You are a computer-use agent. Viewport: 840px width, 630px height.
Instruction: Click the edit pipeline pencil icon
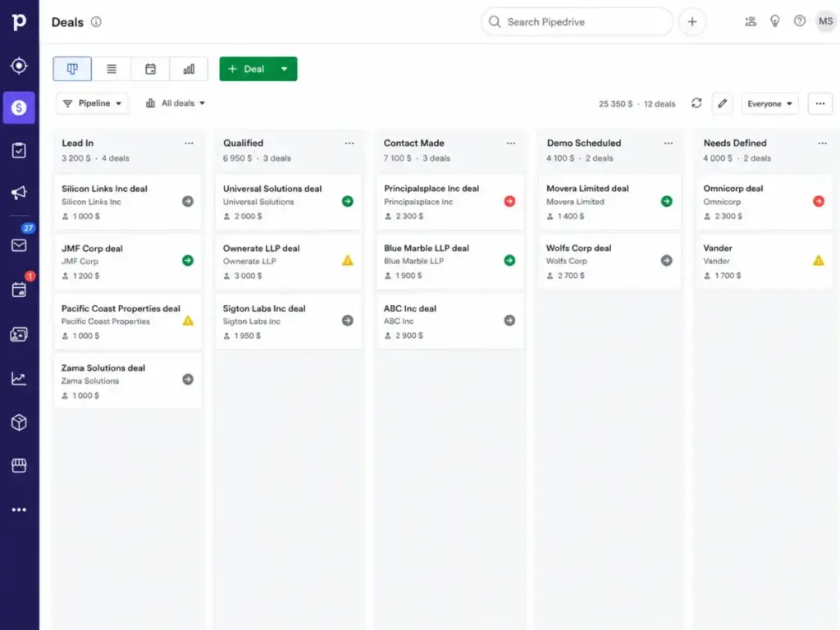tap(722, 103)
